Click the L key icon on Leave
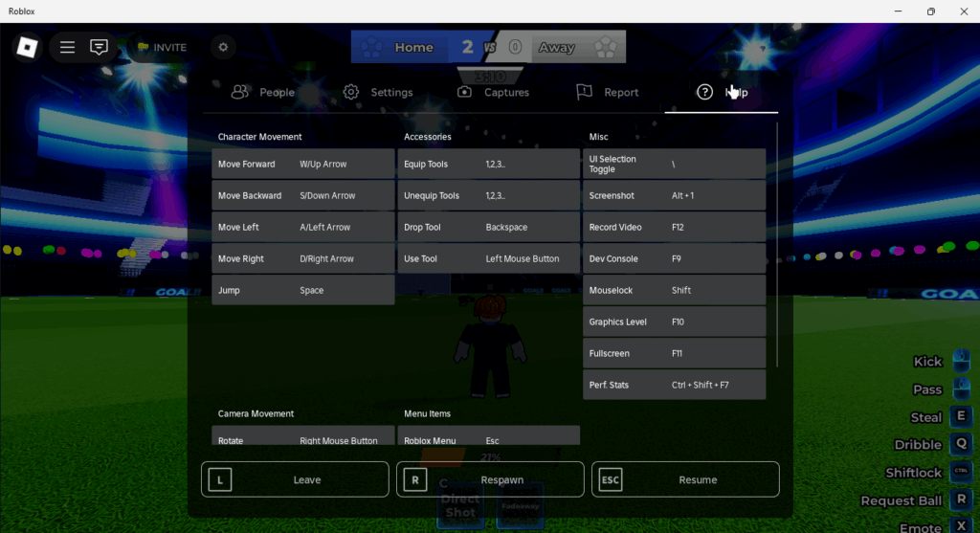The image size is (980, 533). pos(220,479)
